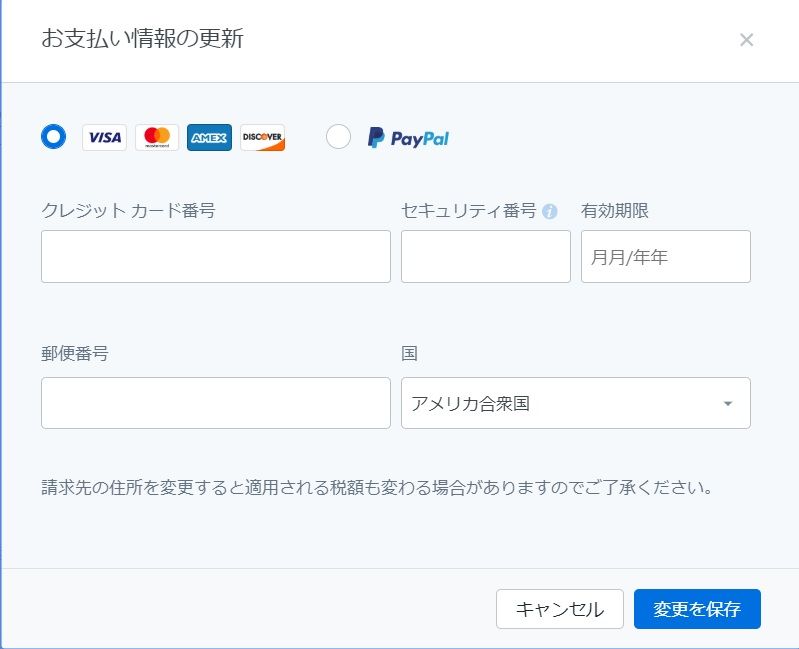Click the Discover card logo
This screenshot has width=799, height=649.
point(262,137)
